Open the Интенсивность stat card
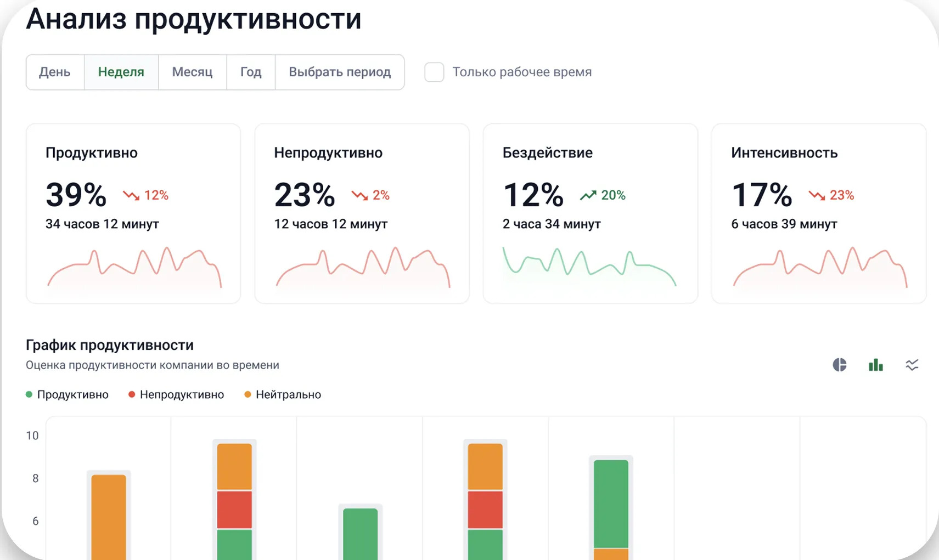The width and height of the screenshot is (939, 560). click(819, 213)
